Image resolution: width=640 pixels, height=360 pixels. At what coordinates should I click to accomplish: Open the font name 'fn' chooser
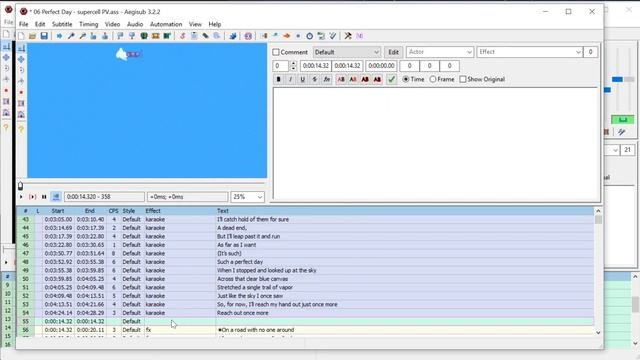click(327, 79)
